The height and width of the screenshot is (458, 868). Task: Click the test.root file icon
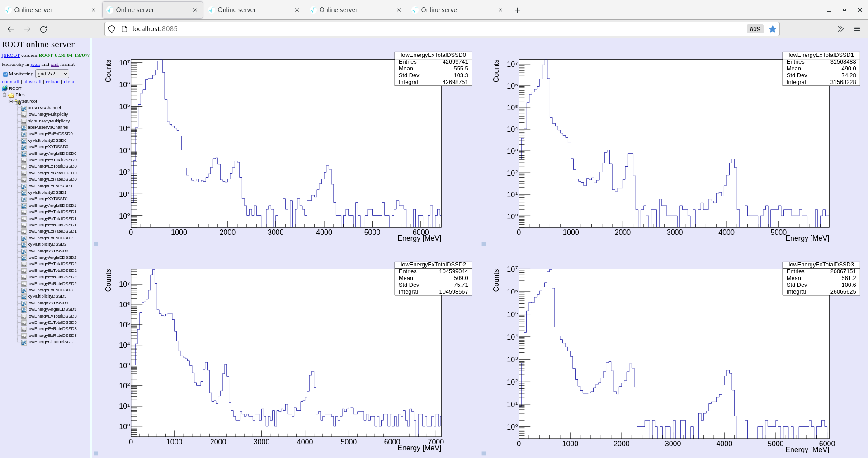18,102
